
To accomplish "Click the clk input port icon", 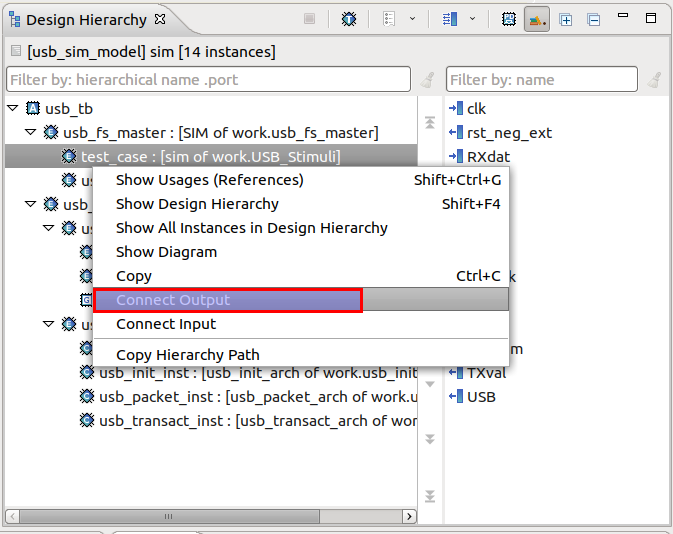I will tap(456, 108).
